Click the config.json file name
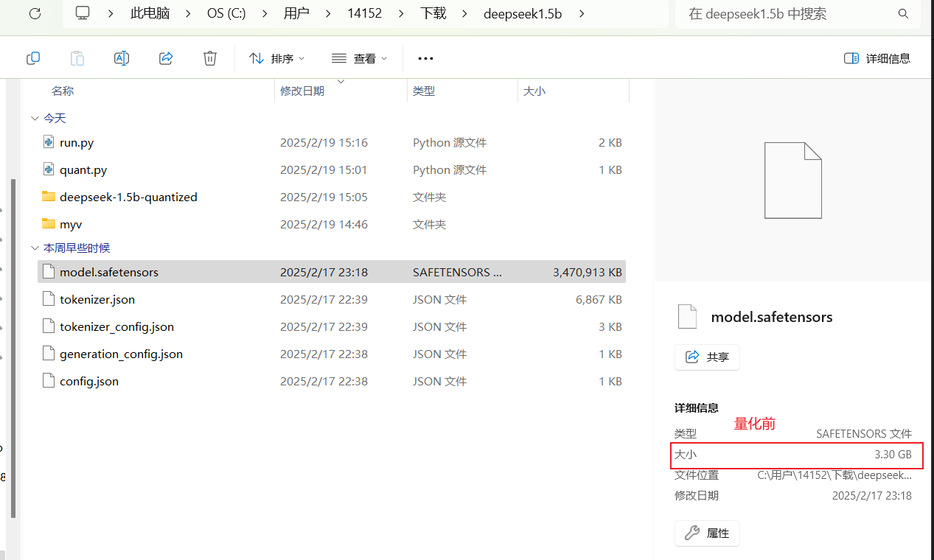 (x=89, y=382)
